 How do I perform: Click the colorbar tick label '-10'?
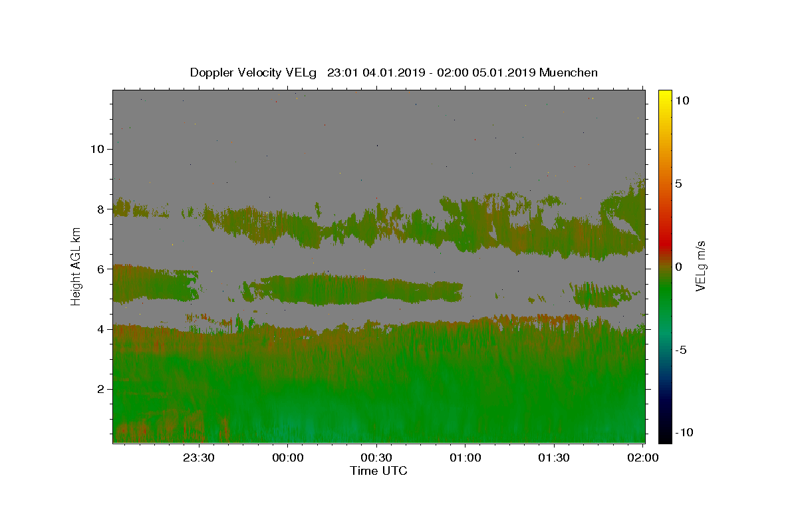click(684, 433)
